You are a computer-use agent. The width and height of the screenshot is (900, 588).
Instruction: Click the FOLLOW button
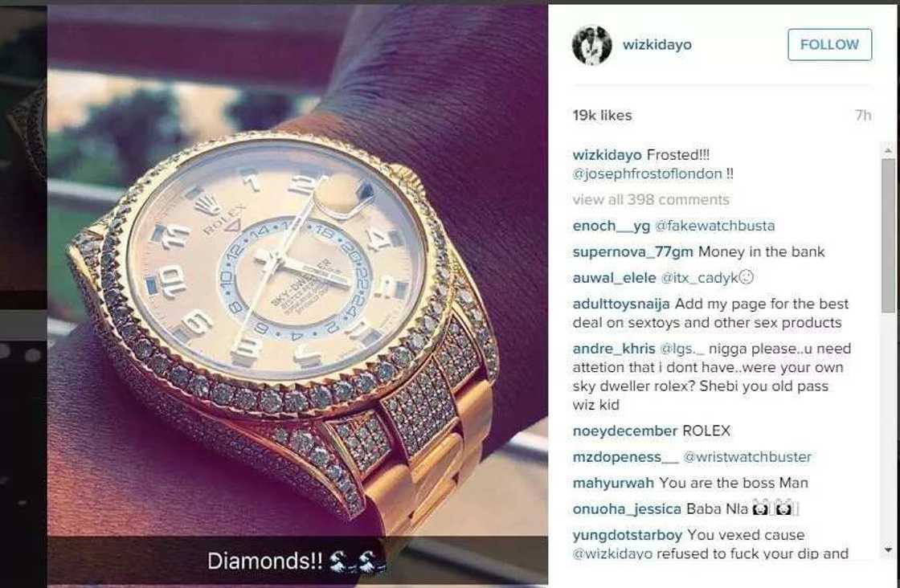click(x=829, y=44)
